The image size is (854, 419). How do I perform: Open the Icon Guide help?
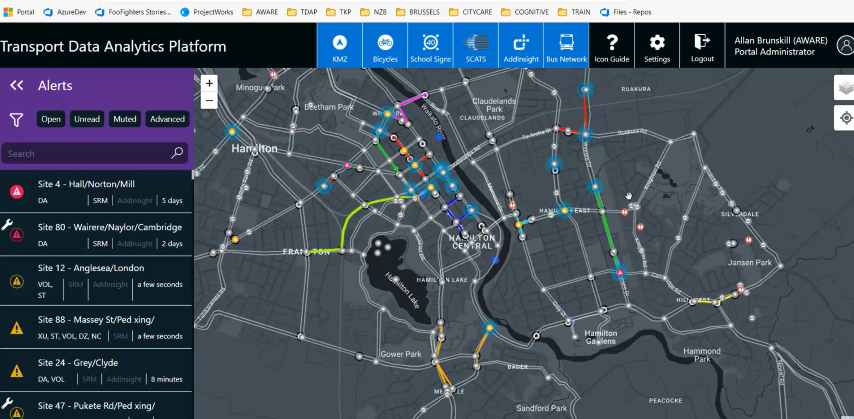(612, 46)
